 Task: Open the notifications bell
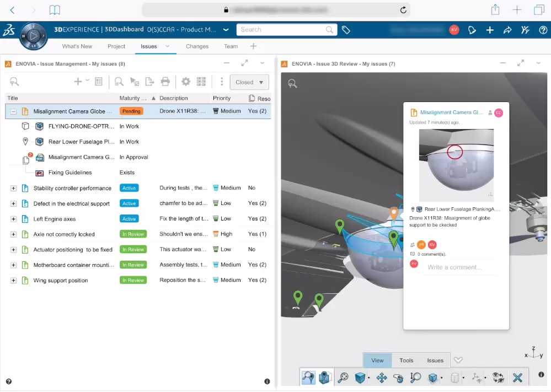pos(472,30)
